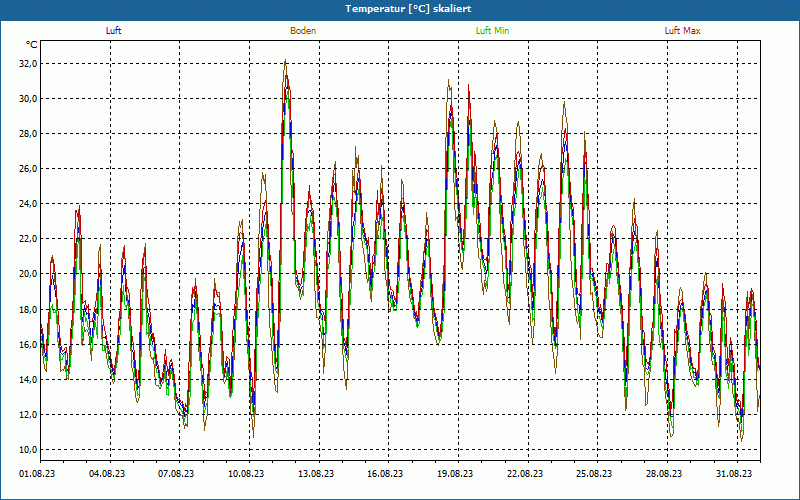Click the 28.08.23 date label
Image resolution: width=800 pixels, height=500 pixels.
(664, 474)
